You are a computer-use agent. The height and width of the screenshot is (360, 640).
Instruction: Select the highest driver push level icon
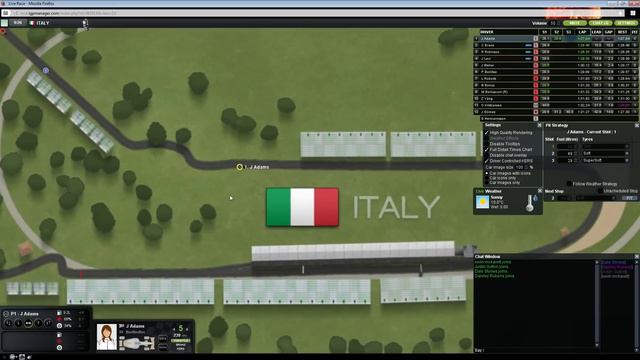tap(48, 323)
